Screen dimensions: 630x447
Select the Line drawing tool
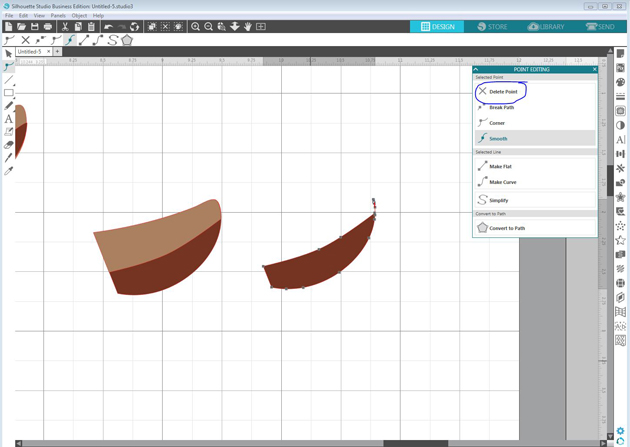8,80
